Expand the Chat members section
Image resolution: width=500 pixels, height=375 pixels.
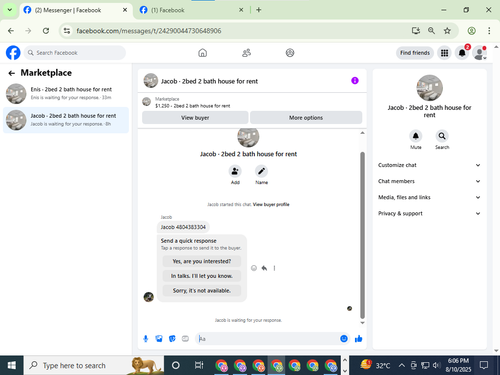429,181
